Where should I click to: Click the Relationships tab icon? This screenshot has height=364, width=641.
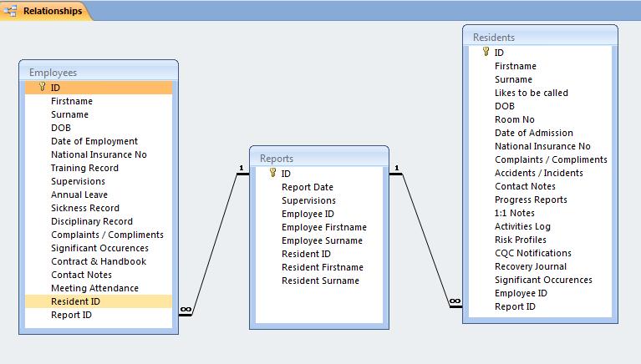12,12
